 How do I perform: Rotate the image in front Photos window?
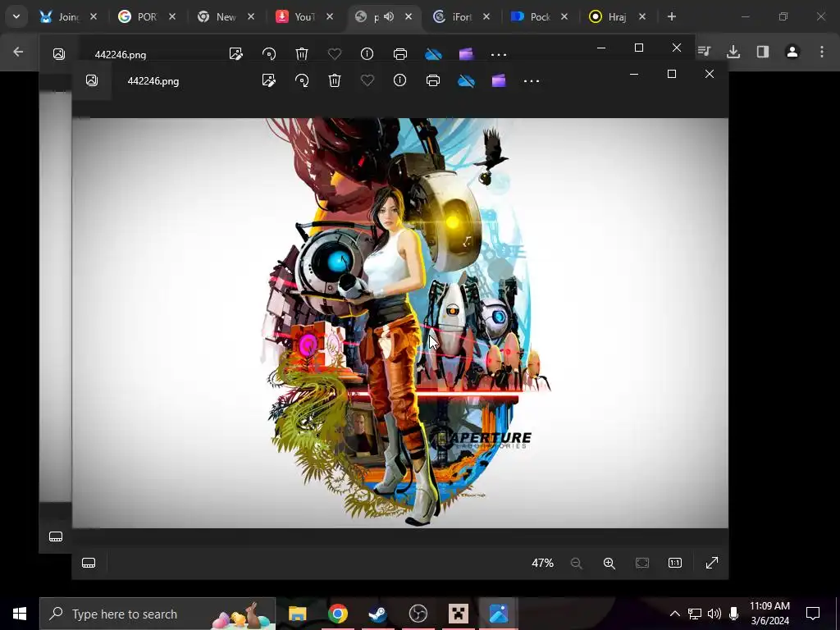click(302, 81)
